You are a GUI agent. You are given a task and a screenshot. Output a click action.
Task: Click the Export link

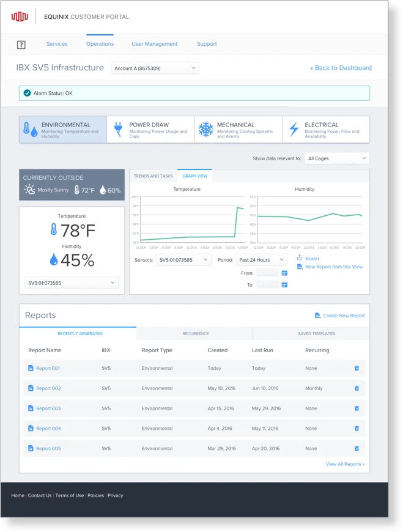(x=312, y=259)
